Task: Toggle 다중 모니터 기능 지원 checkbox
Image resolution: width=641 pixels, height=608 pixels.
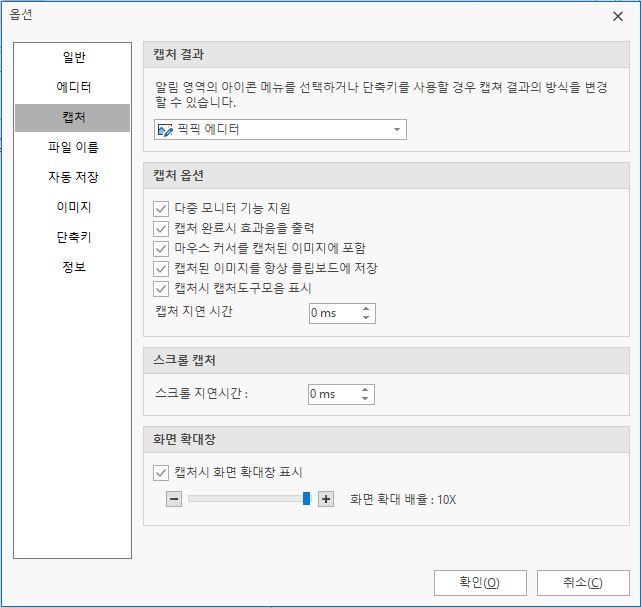Action: (x=161, y=209)
